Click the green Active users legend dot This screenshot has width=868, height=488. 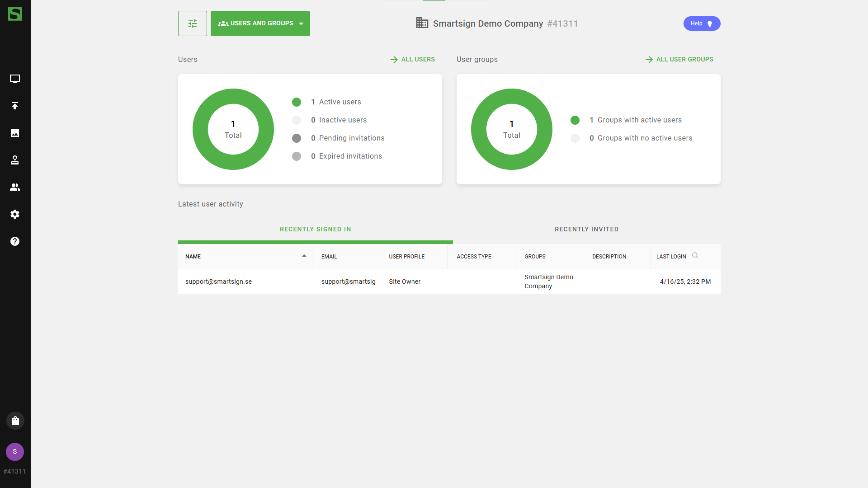tap(297, 102)
